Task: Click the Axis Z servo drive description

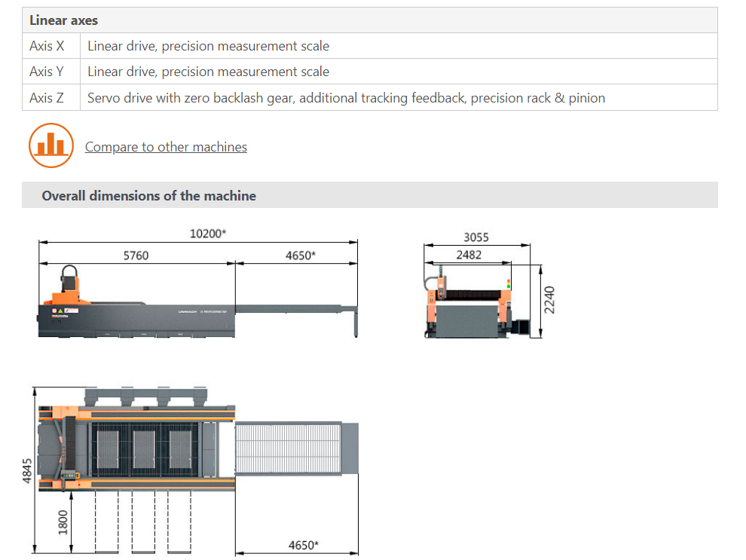Action: point(347,98)
